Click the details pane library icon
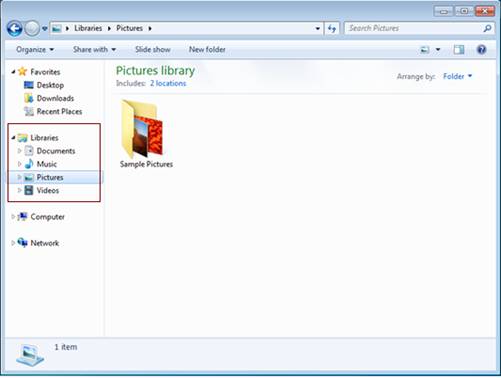Screen dimensions: 501x378 pos(30,356)
